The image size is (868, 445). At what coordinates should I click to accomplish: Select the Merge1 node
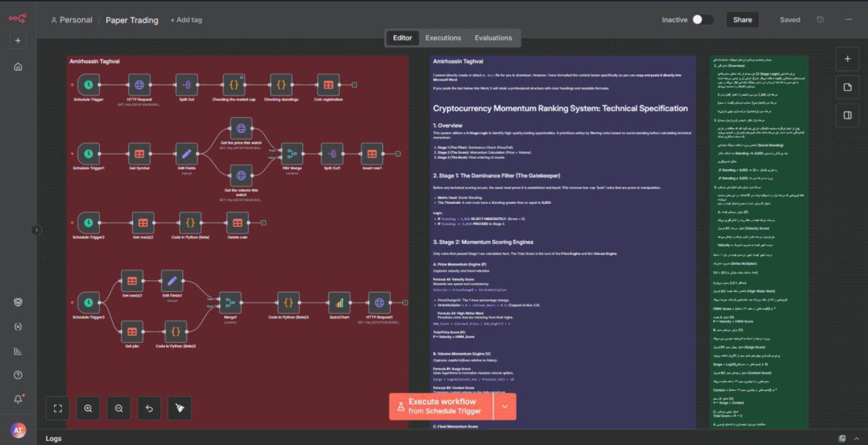click(x=230, y=303)
